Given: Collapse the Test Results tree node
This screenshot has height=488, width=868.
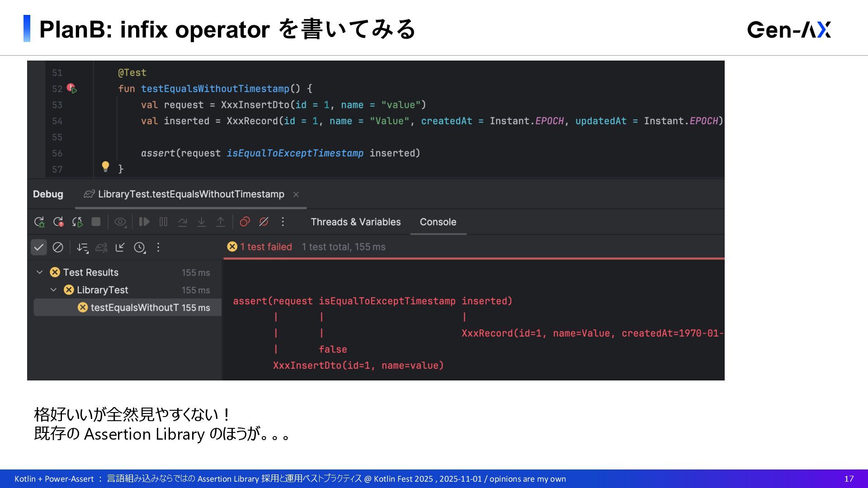Looking at the screenshot, I should [39, 272].
